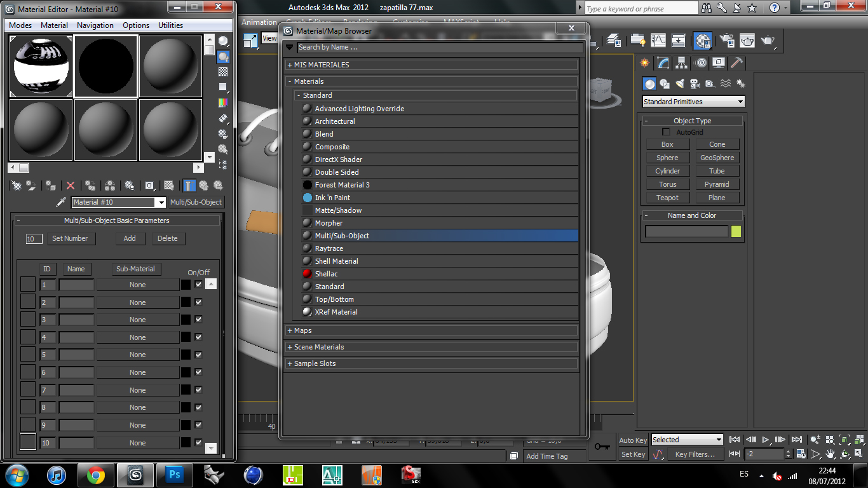
Task: Click the green object color swatch
Action: [x=736, y=231]
